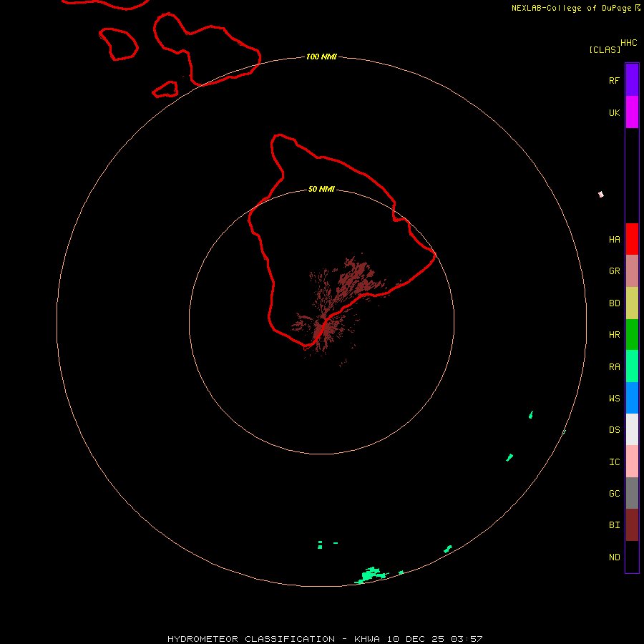Click the large green rain echo near the south ring edge

pyautogui.click(x=371, y=575)
